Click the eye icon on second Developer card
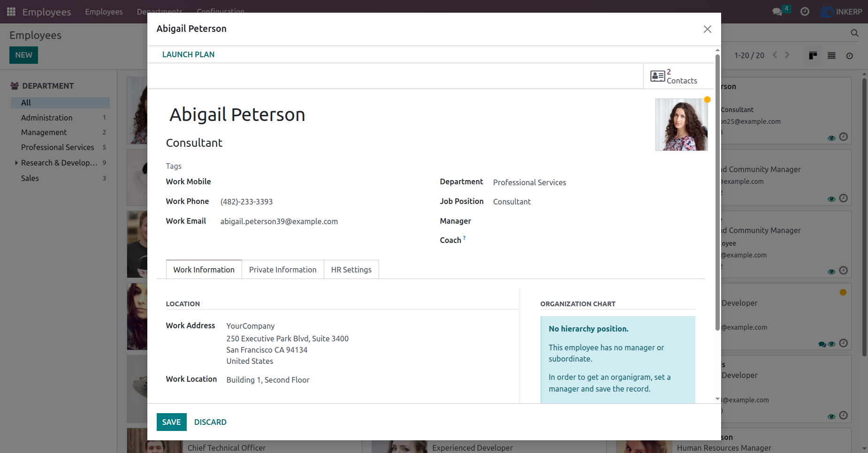The height and width of the screenshot is (453, 868). (831, 416)
